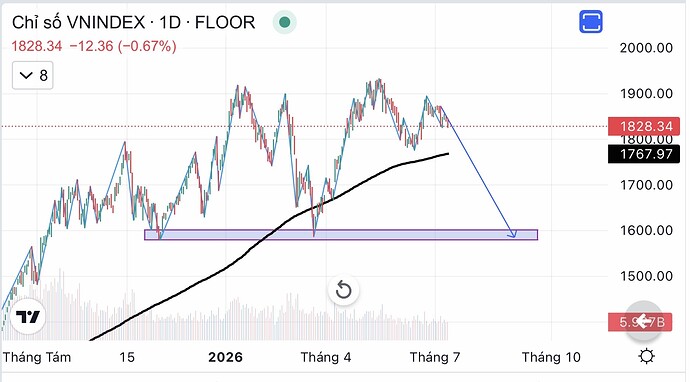Click the 2026 time axis label
Viewport: 690px width, 382px height.
[x=225, y=357]
